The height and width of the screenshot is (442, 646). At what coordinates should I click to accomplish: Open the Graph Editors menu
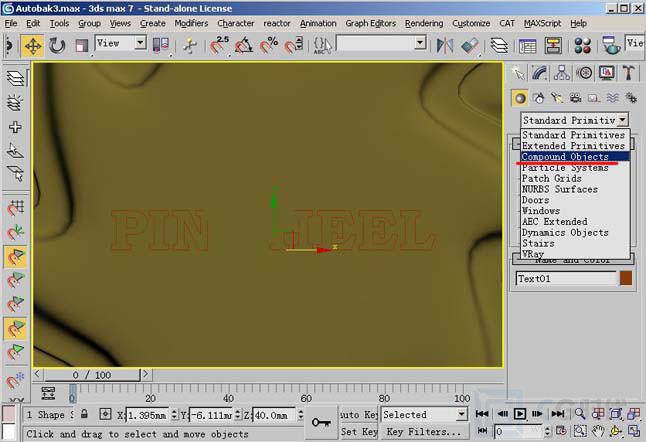pos(370,23)
